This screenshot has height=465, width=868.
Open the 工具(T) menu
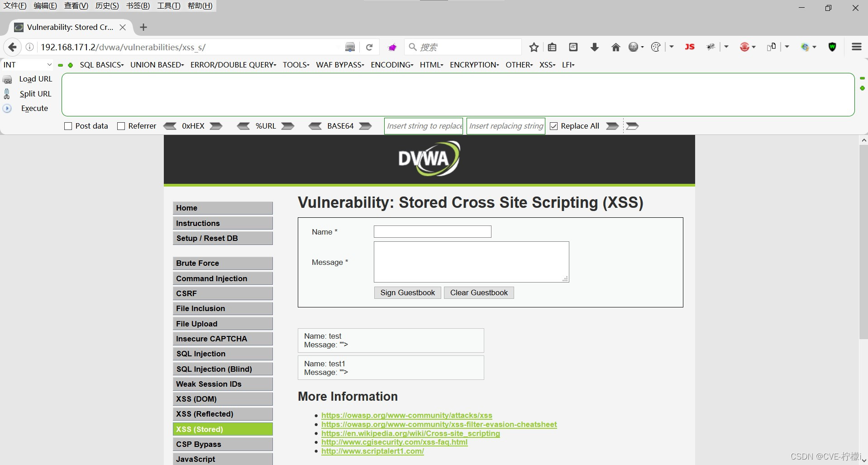pyautogui.click(x=168, y=5)
